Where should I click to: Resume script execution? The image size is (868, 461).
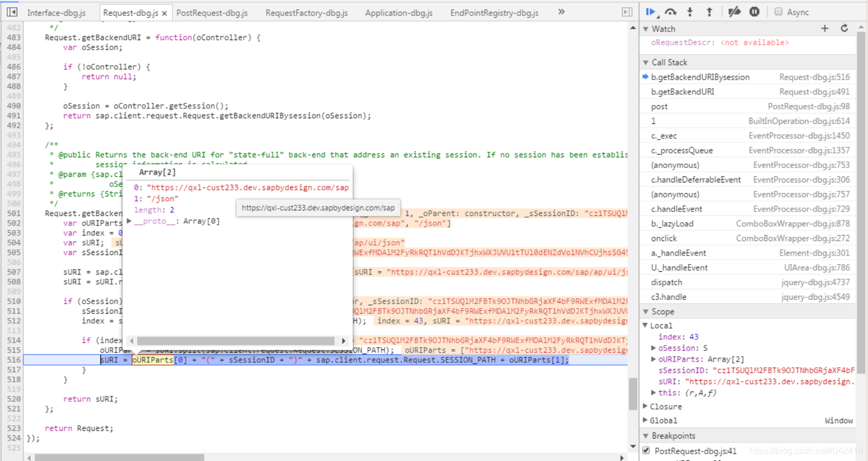651,12
